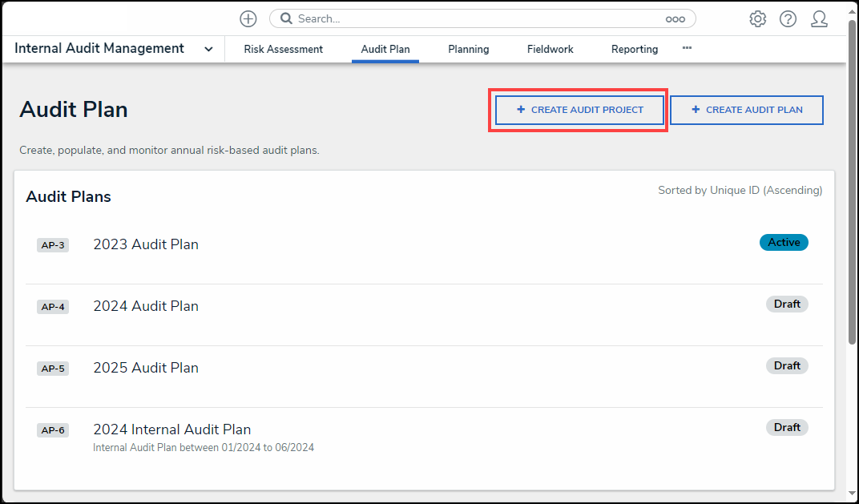
Task: Open the 2024 Audit Plan entry
Action: pyautogui.click(x=146, y=306)
